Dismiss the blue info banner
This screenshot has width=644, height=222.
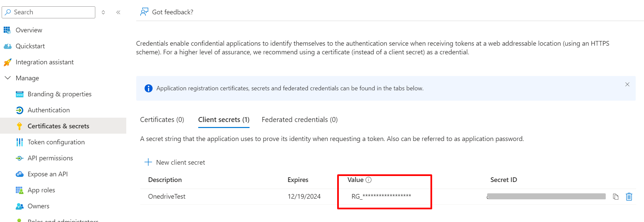(x=627, y=84)
